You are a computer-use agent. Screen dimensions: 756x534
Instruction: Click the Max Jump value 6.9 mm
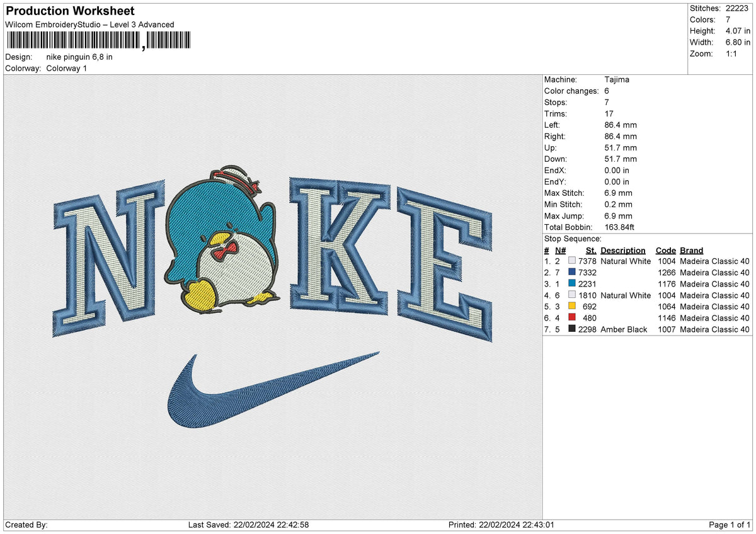618,215
